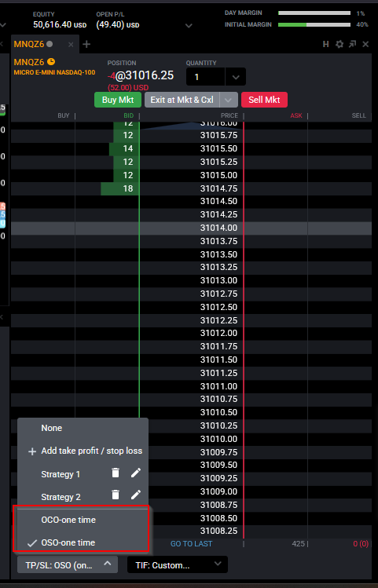Click the Buy Mkt button
This screenshot has width=378, height=588.
118,100
